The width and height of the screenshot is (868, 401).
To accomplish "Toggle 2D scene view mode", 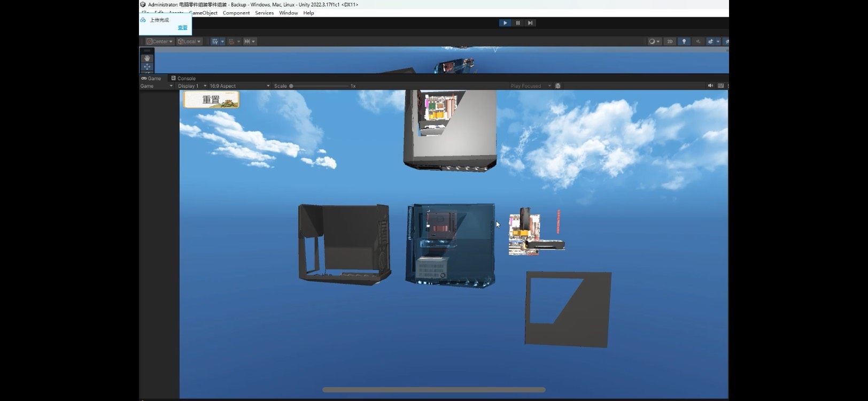I will point(670,42).
